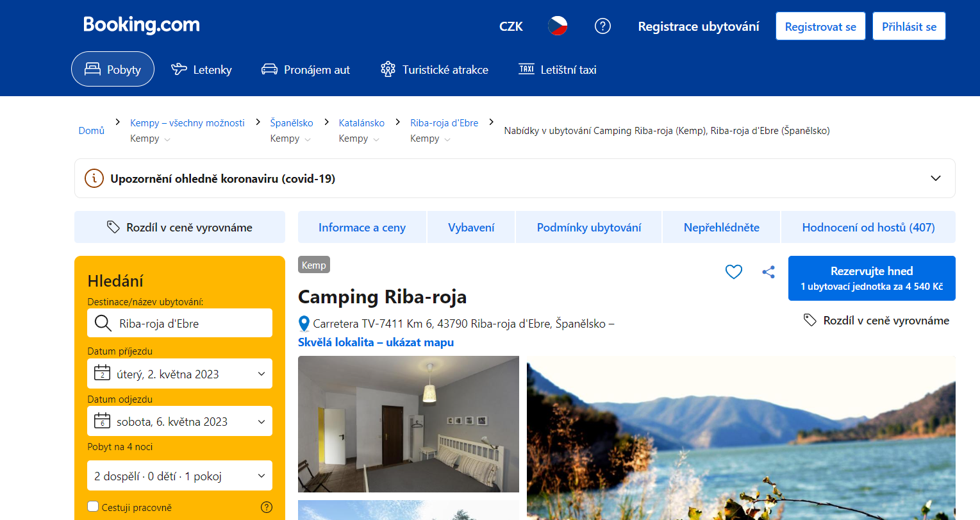Click the help icon beside Cestuji pracovně

pyautogui.click(x=267, y=507)
